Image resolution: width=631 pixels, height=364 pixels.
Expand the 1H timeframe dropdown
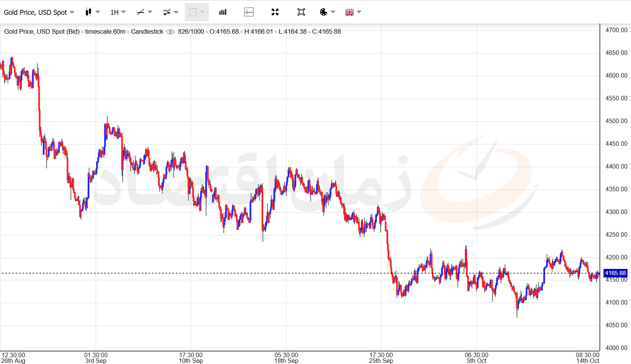118,12
